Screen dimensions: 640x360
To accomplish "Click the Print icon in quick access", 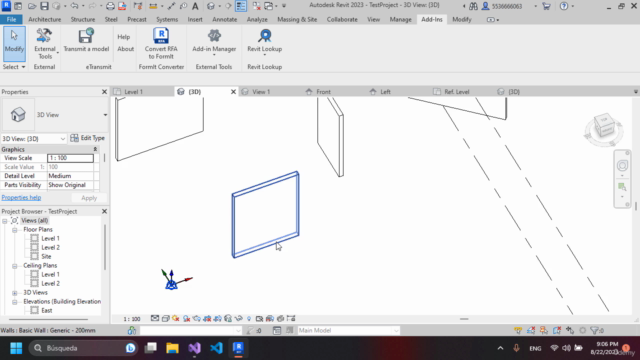I will [110, 6].
